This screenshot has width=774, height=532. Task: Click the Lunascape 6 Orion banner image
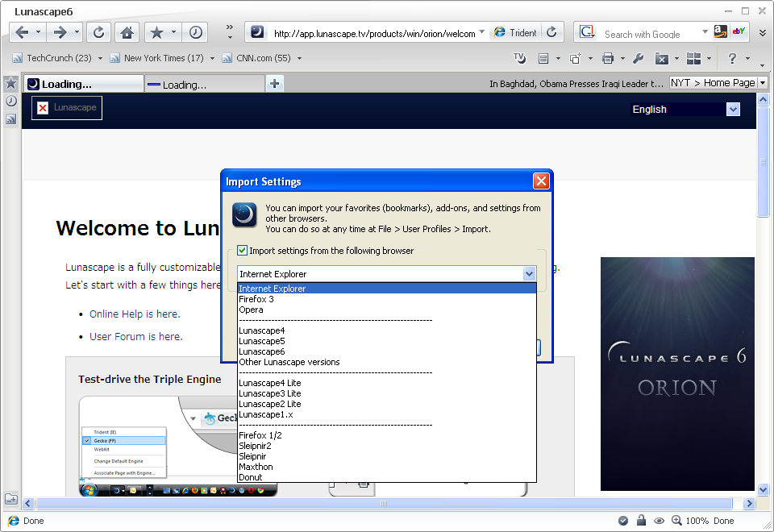click(677, 373)
